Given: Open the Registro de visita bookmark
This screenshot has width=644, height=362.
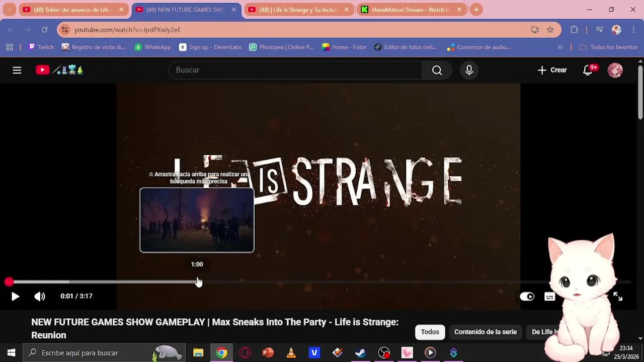Looking at the screenshot, I should [93, 47].
